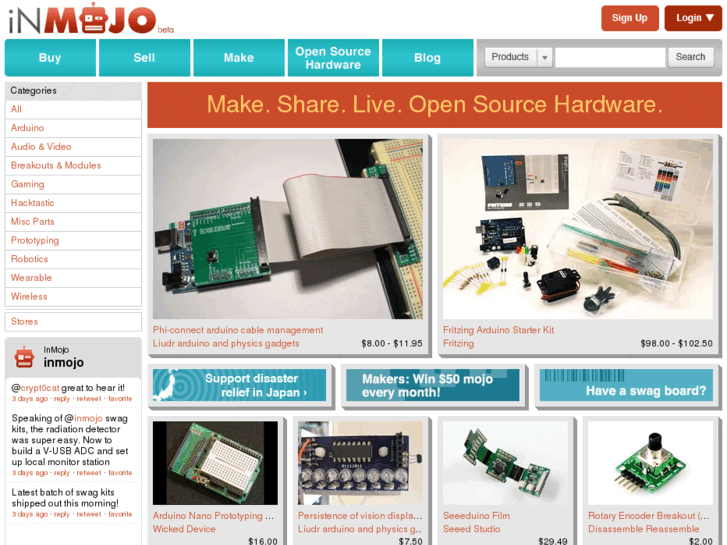The height and width of the screenshot is (545, 727).
Task: Select the Breakouts & Modules category
Action: point(73,166)
